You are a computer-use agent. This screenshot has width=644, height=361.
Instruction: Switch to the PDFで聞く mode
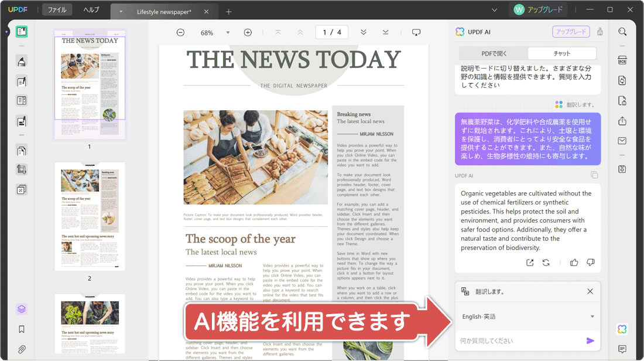click(494, 53)
